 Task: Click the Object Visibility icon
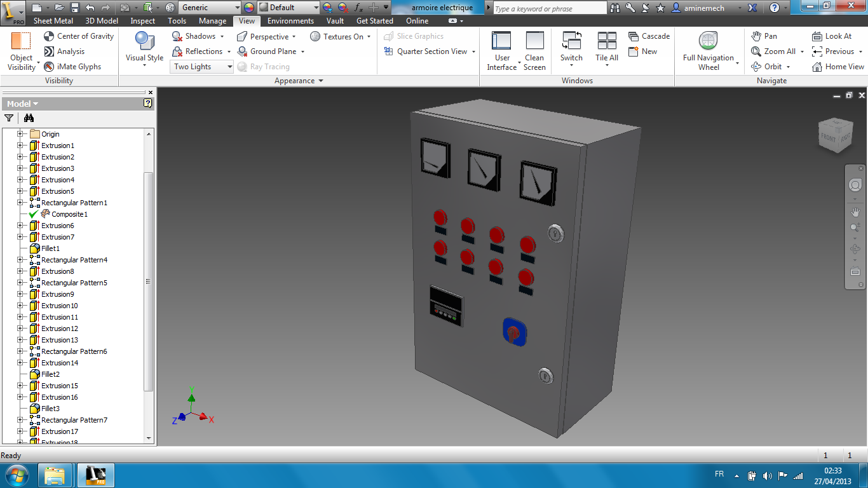21,42
